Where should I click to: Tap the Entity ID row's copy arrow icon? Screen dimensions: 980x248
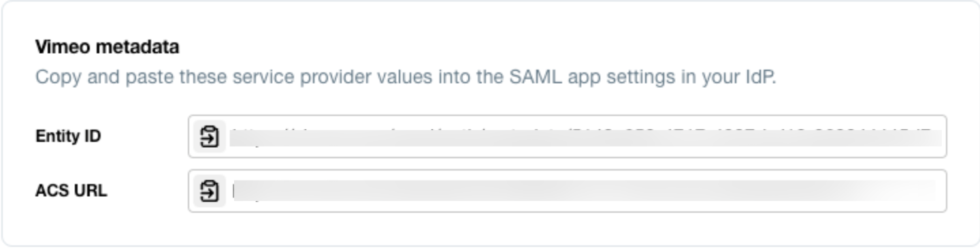[x=210, y=136]
